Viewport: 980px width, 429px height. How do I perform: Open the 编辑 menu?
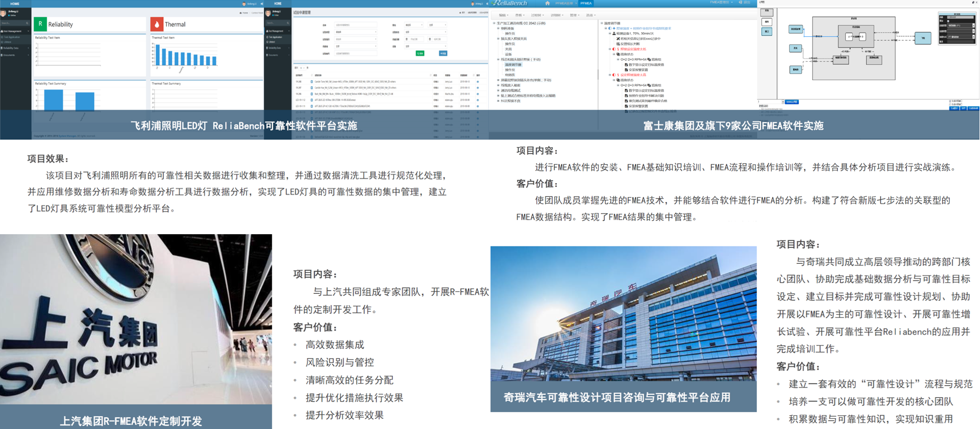(x=504, y=15)
